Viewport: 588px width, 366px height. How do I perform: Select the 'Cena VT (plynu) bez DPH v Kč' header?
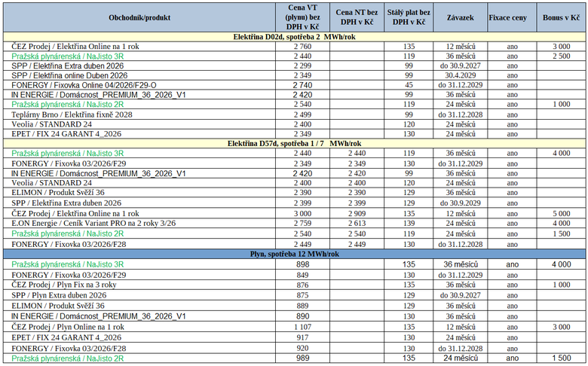pos(302,17)
